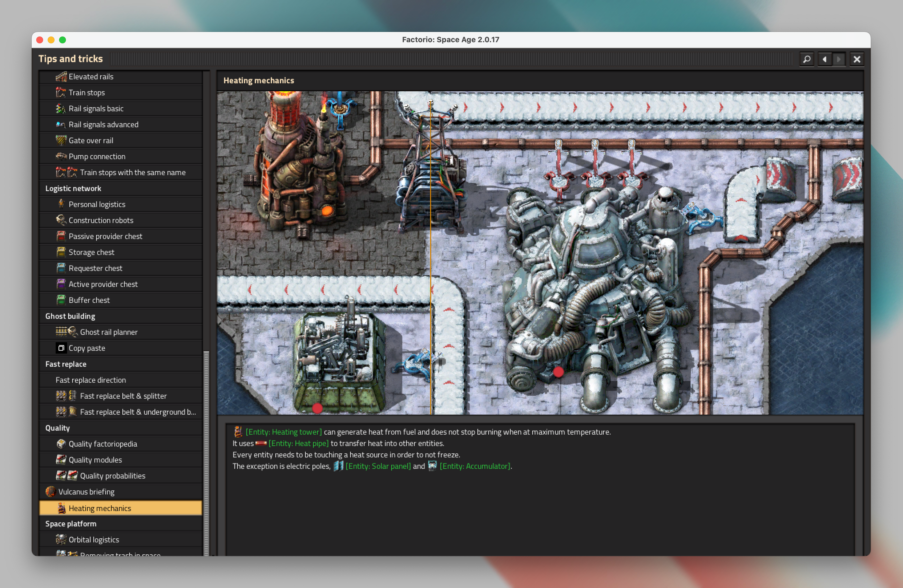Open the Buffer chest tip
This screenshot has width=903, height=588.
tap(121, 300)
